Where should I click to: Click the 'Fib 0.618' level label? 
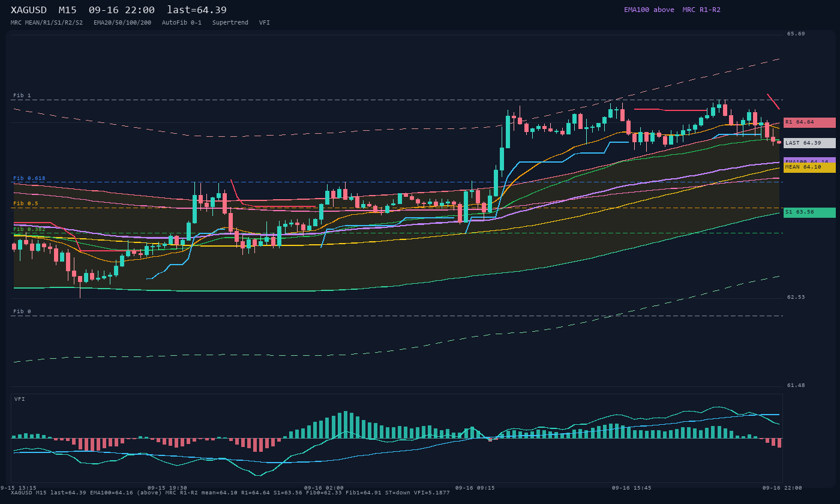[x=29, y=178]
